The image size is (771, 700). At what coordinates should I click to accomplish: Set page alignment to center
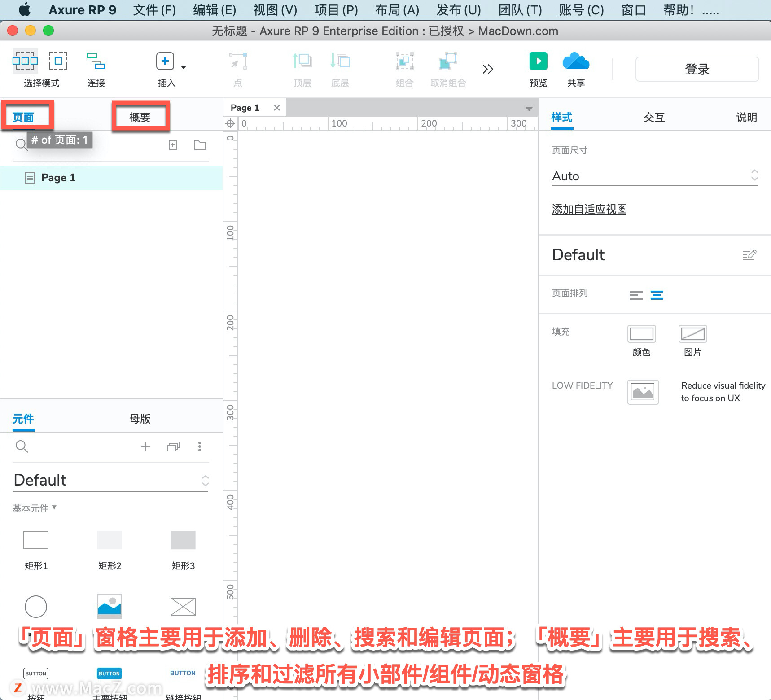tap(657, 295)
